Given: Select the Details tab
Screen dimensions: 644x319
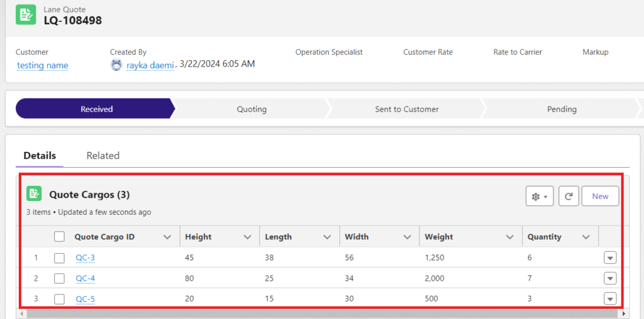Looking at the screenshot, I should tap(40, 156).
